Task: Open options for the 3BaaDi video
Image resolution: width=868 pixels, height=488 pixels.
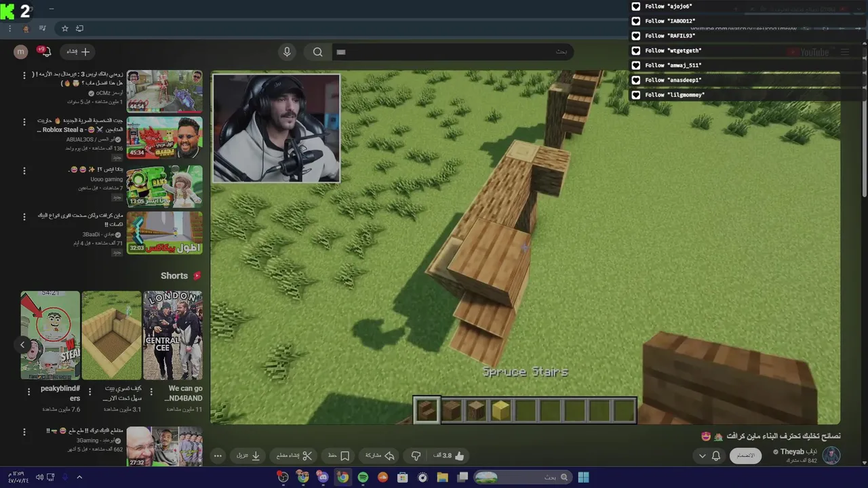Action: (24, 217)
